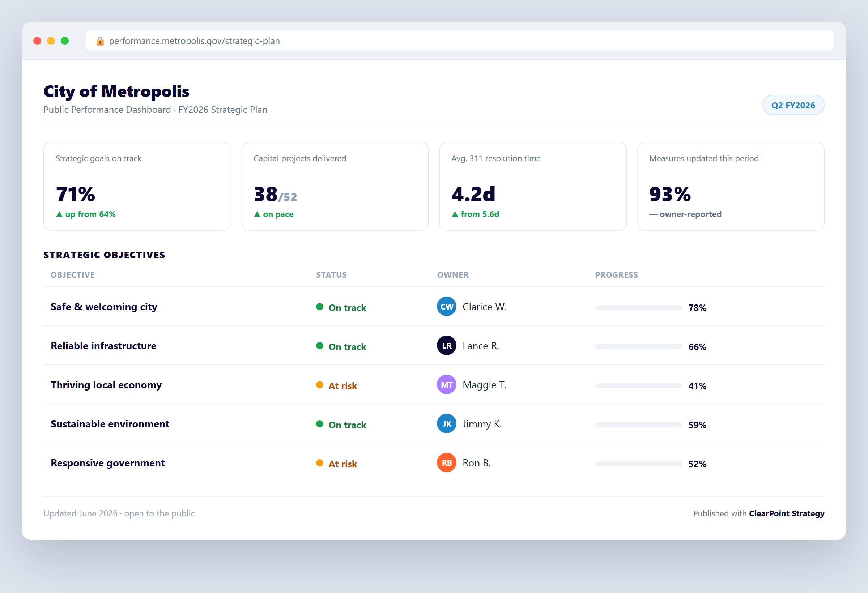Click the 'Updated June 2026' footer text
This screenshot has width=868, height=593.
(x=80, y=513)
